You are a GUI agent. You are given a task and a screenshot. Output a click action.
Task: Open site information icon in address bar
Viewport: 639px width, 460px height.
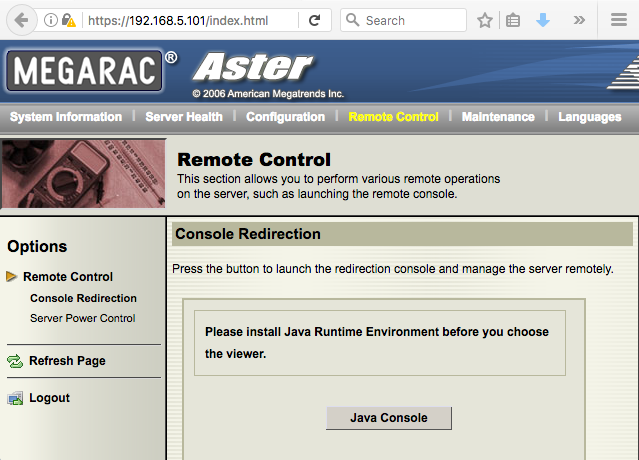coord(51,20)
